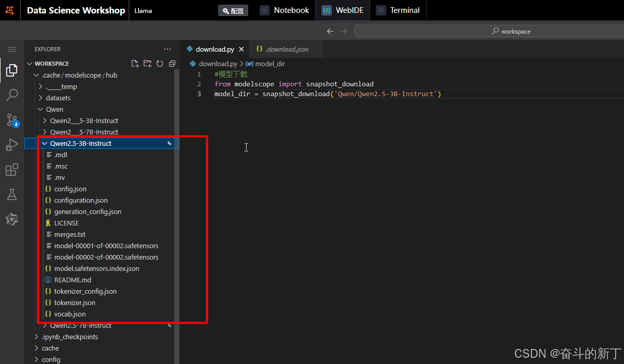Screen dimensions: 624x364
Task: Open the Testing flask icon
Action: pos(12,194)
